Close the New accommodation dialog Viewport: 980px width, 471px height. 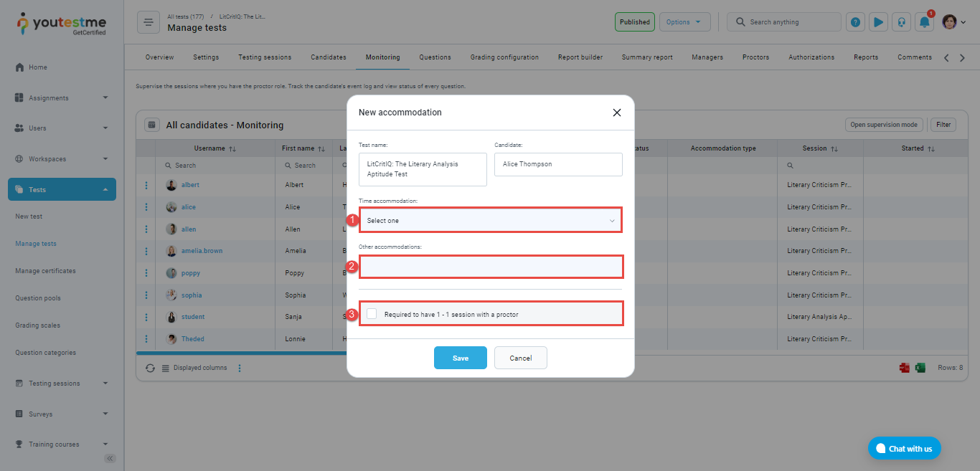point(616,113)
